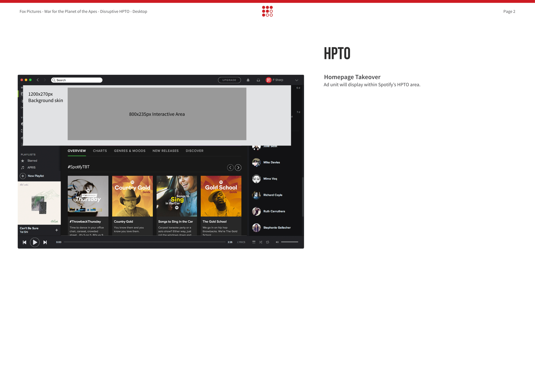Skip to the next track
The height and width of the screenshot is (392, 535).
(45, 242)
